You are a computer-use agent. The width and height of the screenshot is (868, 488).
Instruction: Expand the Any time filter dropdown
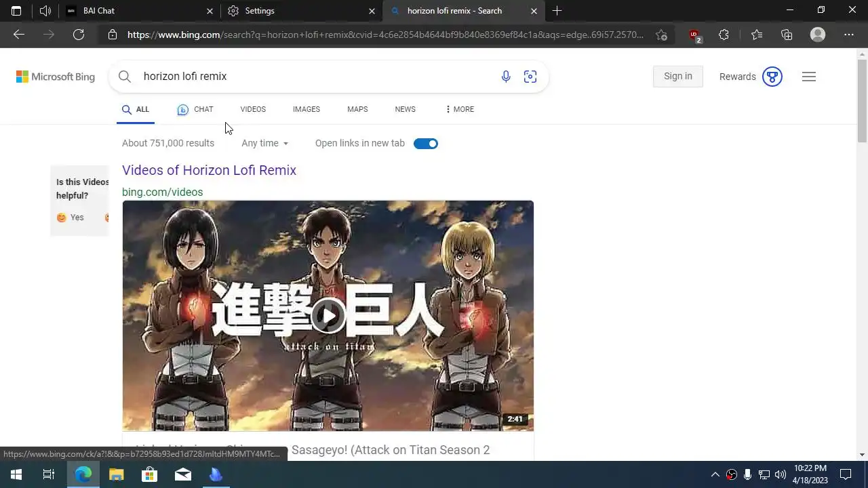pos(265,143)
